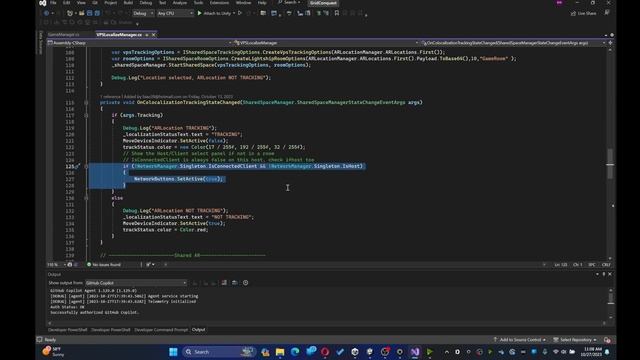Image resolution: width=640 pixels, height=360 pixels.
Task: Open the Any CPU platform dropdown
Action: pyautogui.click(x=175, y=13)
